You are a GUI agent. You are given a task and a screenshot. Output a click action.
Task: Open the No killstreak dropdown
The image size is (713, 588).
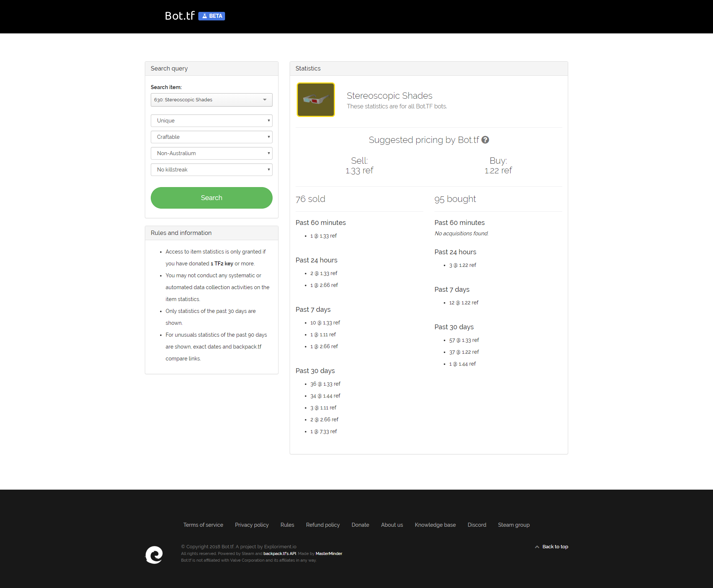pyautogui.click(x=211, y=170)
